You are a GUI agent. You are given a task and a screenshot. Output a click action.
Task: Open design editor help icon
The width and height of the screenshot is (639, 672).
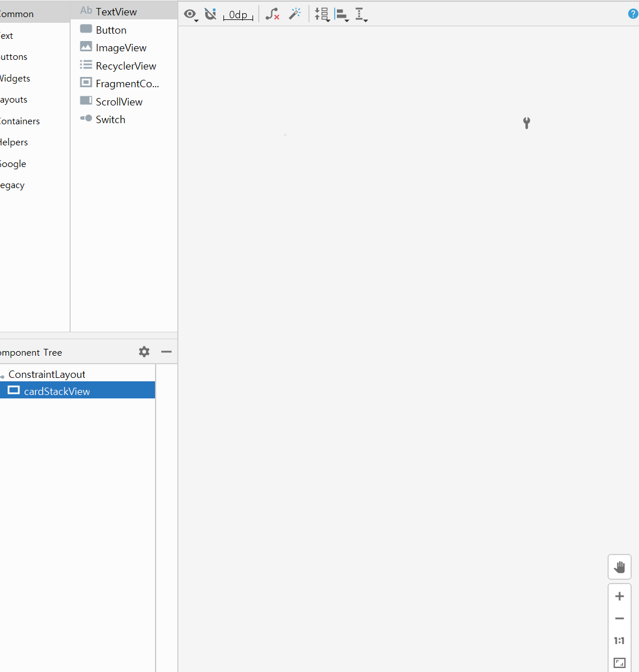click(633, 14)
